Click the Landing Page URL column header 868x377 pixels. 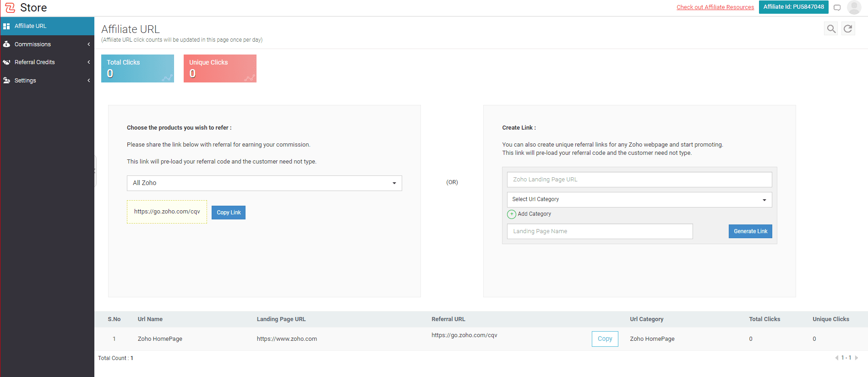click(x=281, y=319)
